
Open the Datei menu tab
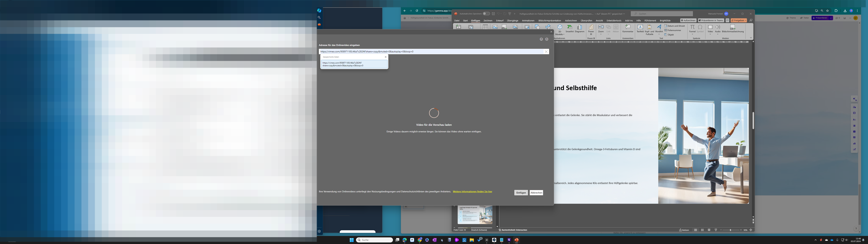(x=457, y=21)
